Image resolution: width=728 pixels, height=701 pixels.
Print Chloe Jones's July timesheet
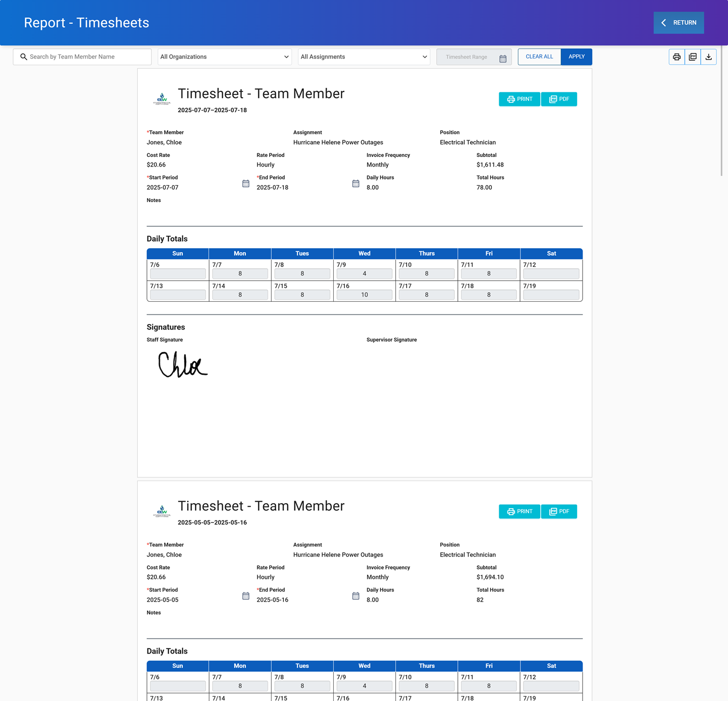(519, 99)
